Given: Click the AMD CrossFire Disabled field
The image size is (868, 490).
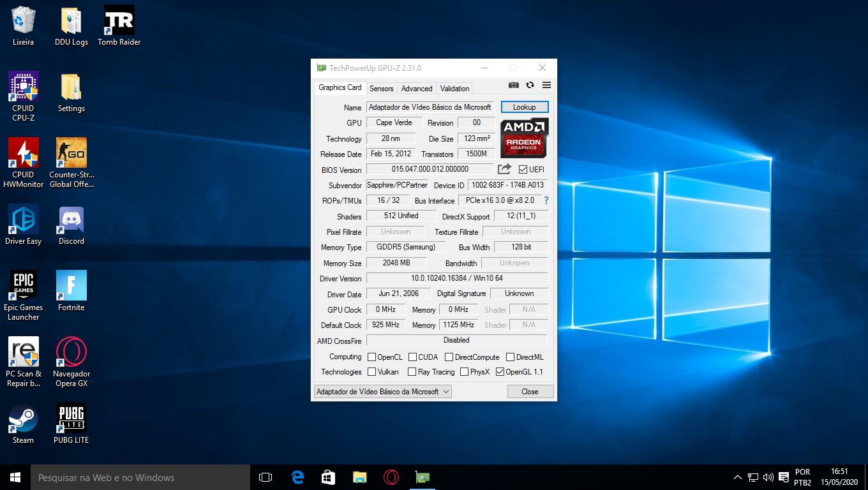Looking at the screenshot, I should [457, 340].
